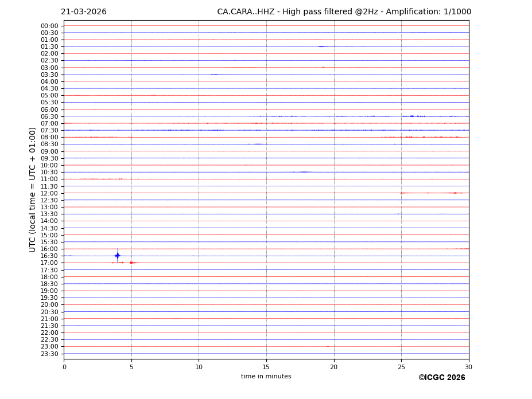
Task: Select the 06:30 time row label
Action: point(49,116)
